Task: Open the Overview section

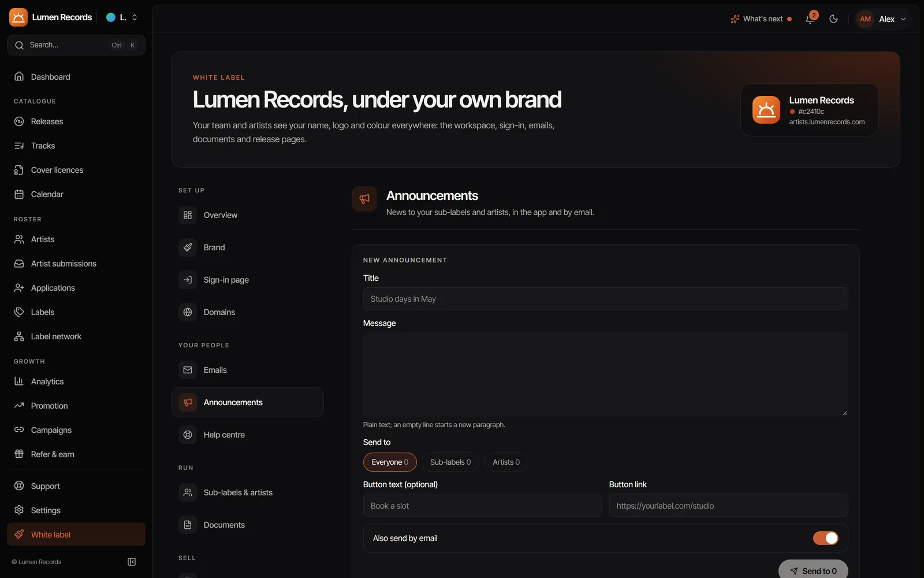Action: click(x=248, y=215)
